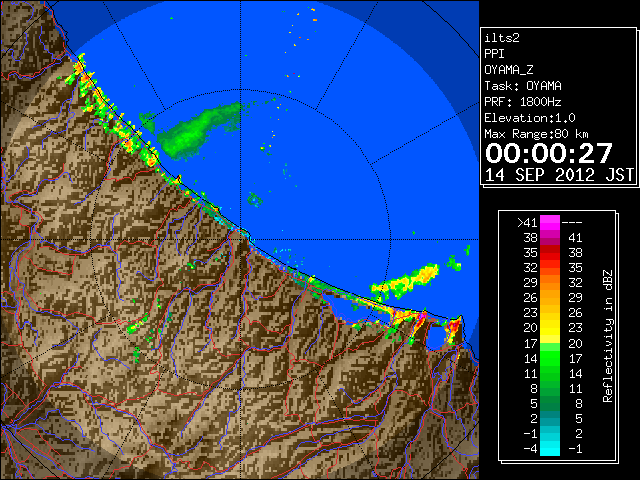This screenshot has height=480, width=640.
Task: Click the '14 SEP 2012 JST' date
Action: (x=559, y=175)
